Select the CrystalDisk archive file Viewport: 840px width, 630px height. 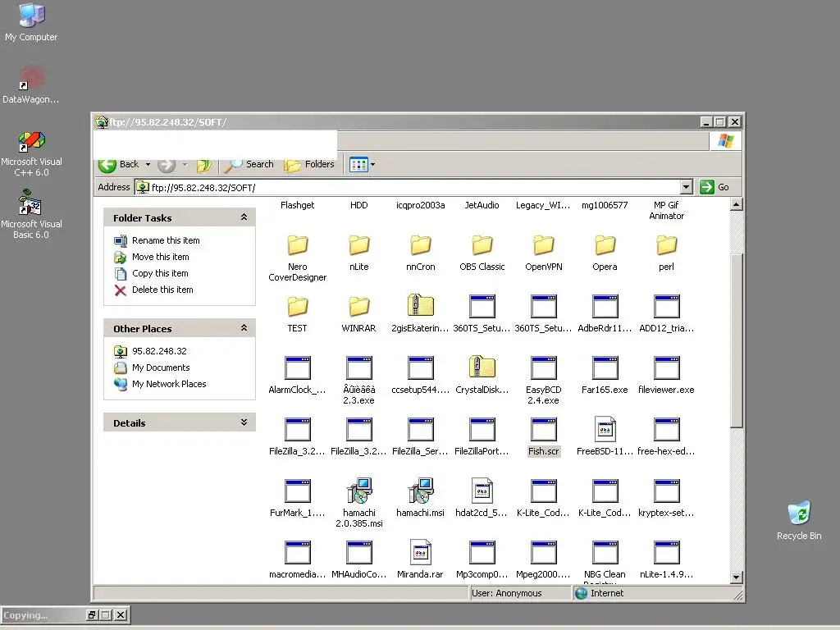point(482,376)
